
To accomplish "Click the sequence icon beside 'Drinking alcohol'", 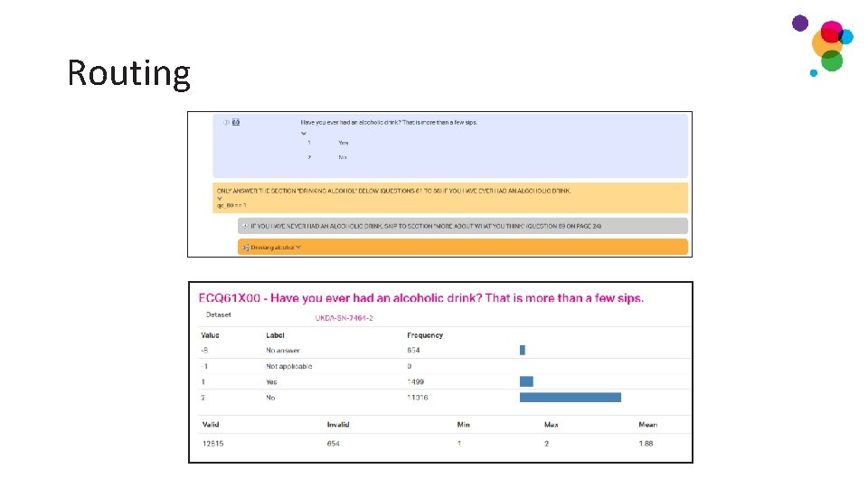I will click(x=245, y=248).
